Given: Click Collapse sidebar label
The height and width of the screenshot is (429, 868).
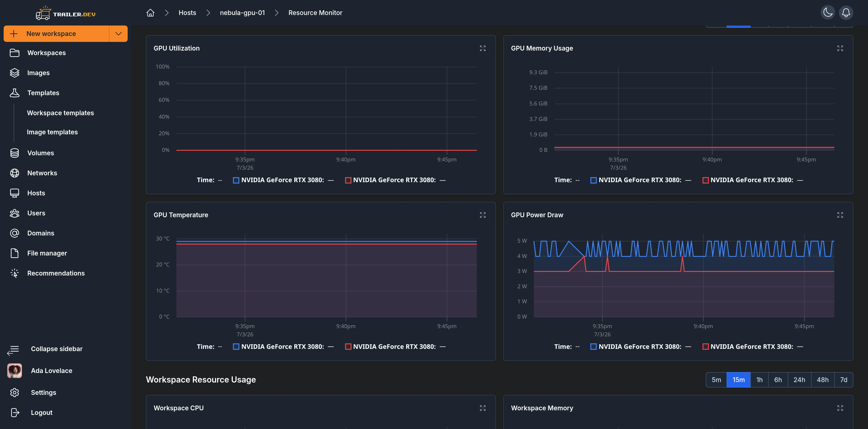Looking at the screenshot, I should (57, 349).
